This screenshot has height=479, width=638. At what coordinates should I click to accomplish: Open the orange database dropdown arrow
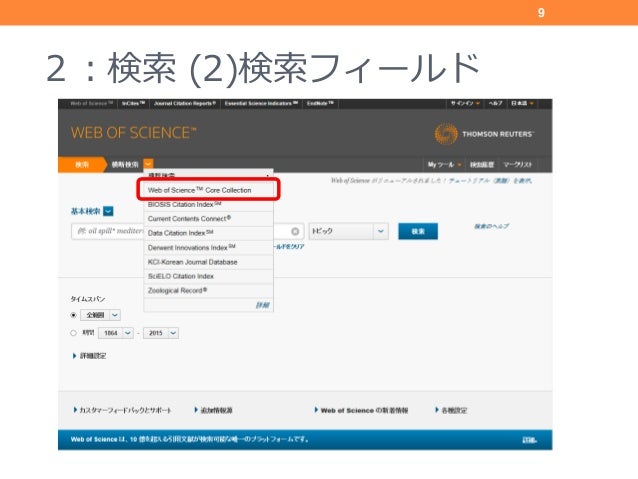tap(148, 164)
